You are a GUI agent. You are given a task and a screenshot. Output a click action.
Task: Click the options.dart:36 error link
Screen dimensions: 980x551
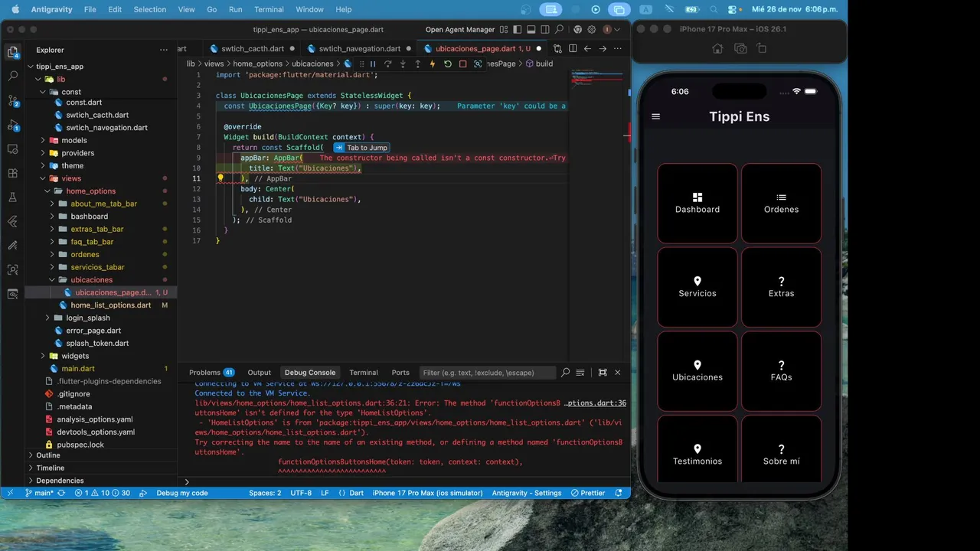click(595, 403)
